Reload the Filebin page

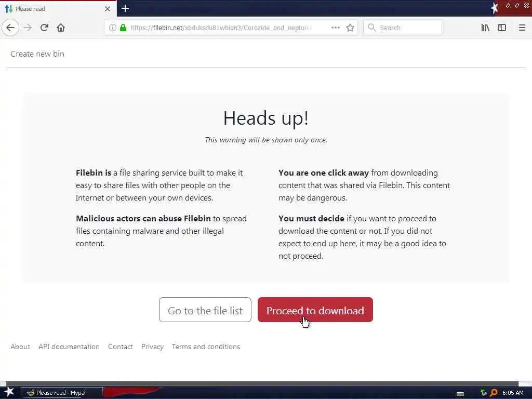click(44, 28)
